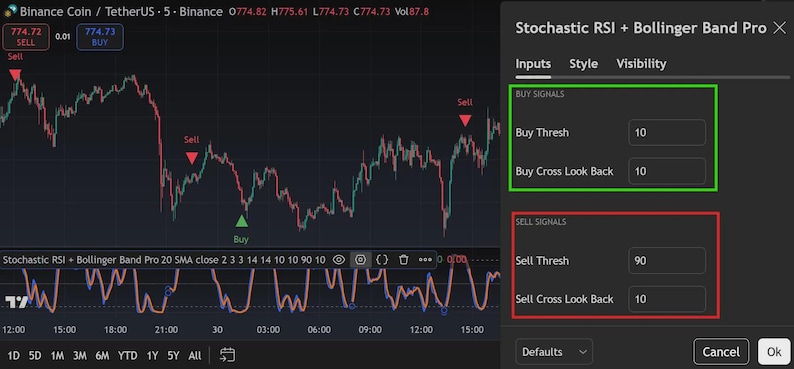Click the green Buy signal arrow on chart
The width and height of the screenshot is (794, 369).
pyautogui.click(x=242, y=221)
